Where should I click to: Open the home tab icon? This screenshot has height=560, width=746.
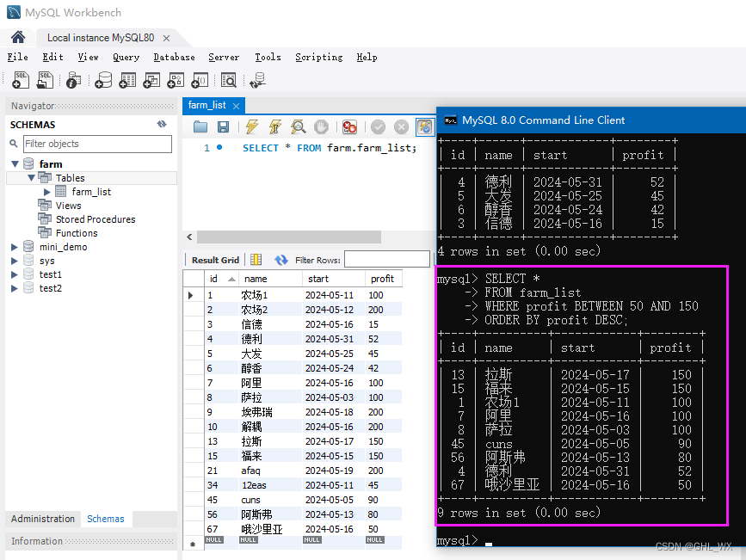(18, 37)
